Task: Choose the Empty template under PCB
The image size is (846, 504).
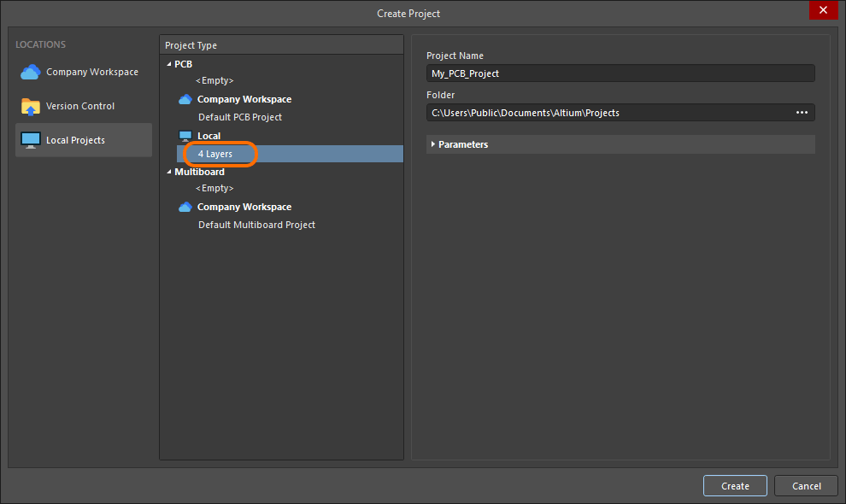Action: tap(214, 80)
